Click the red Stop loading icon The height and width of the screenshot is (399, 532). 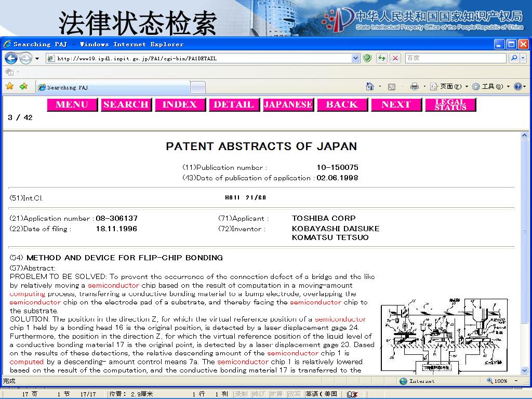(395, 58)
